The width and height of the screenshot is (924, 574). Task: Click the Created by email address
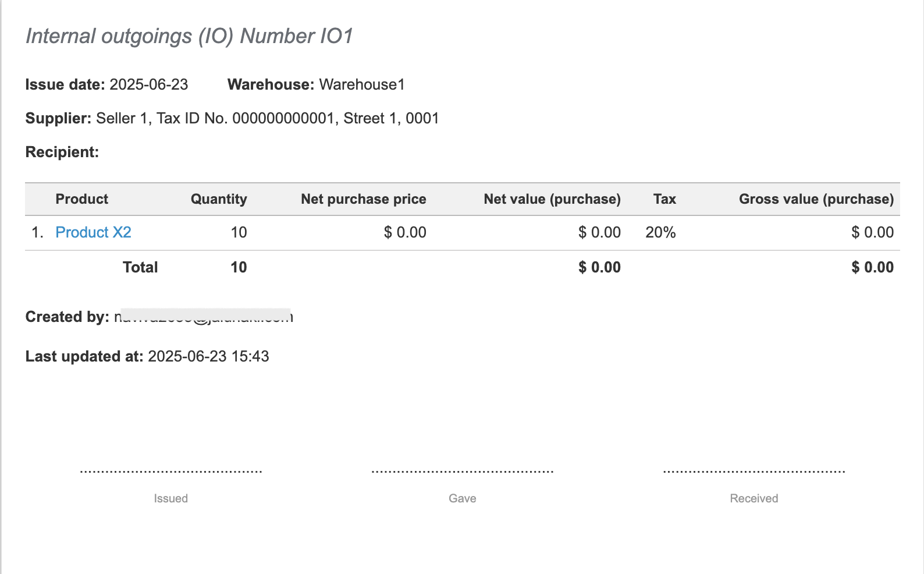coord(203,317)
